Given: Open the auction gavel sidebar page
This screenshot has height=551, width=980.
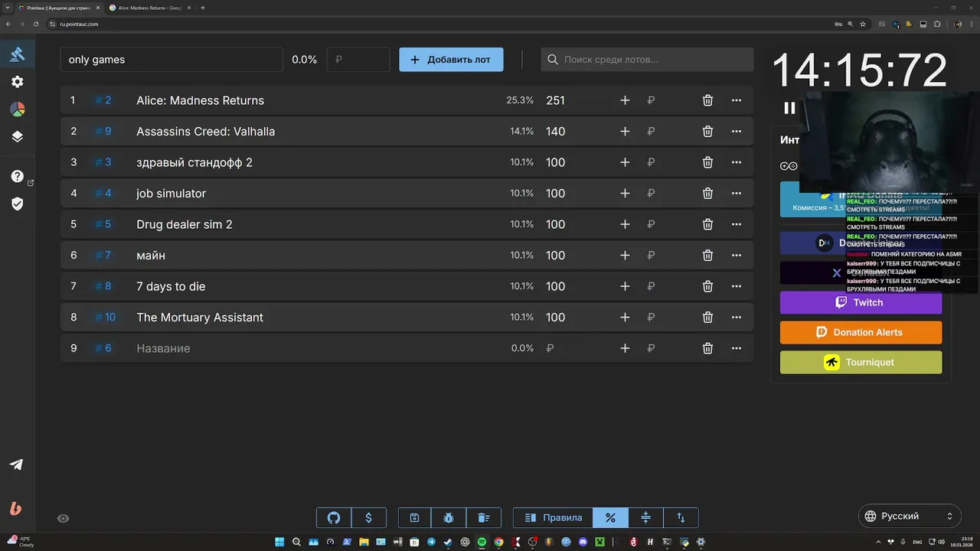Looking at the screenshot, I should click(x=17, y=54).
